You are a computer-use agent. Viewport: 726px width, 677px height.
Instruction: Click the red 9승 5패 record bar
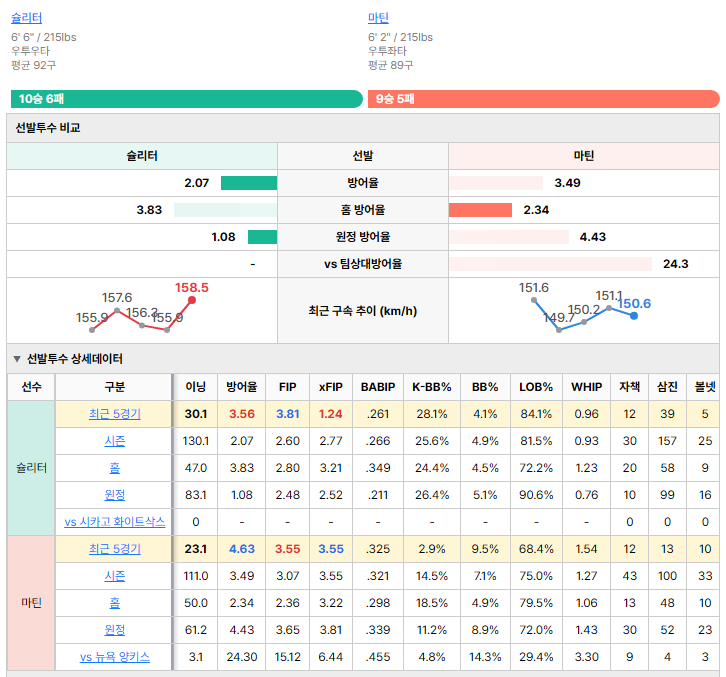[544, 99]
